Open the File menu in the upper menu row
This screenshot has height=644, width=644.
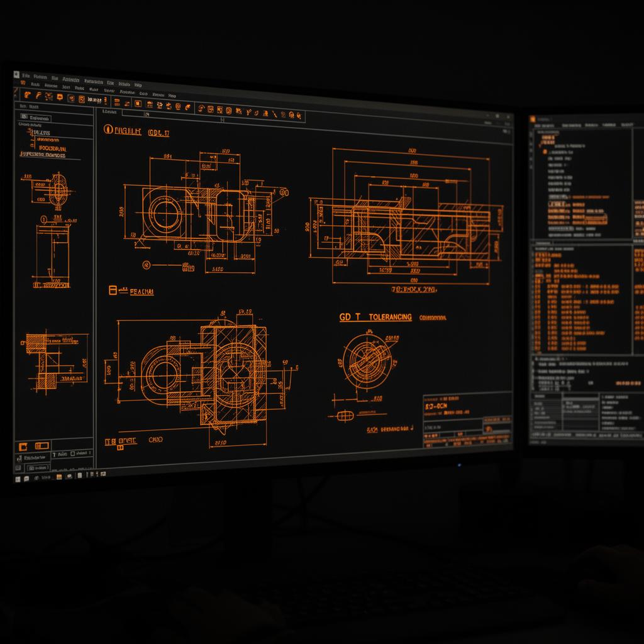click(26, 75)
